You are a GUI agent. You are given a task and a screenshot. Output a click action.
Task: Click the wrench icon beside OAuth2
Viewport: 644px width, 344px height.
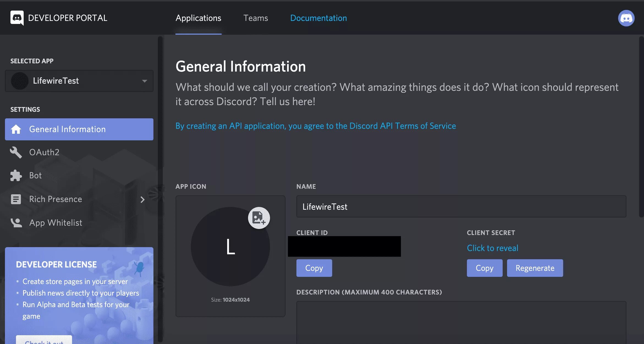[16, 152]
